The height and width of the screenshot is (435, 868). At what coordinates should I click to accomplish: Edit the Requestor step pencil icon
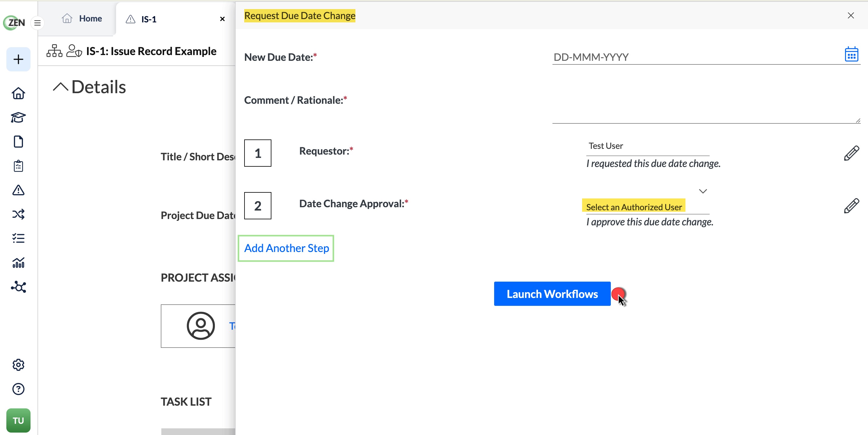click(851, 153)
